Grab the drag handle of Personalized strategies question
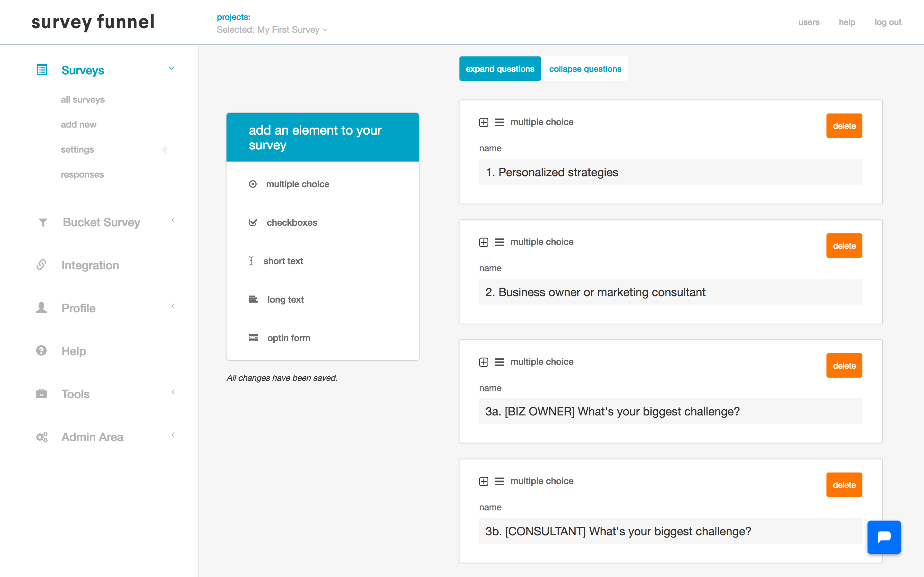 click(x=499, y=122)
